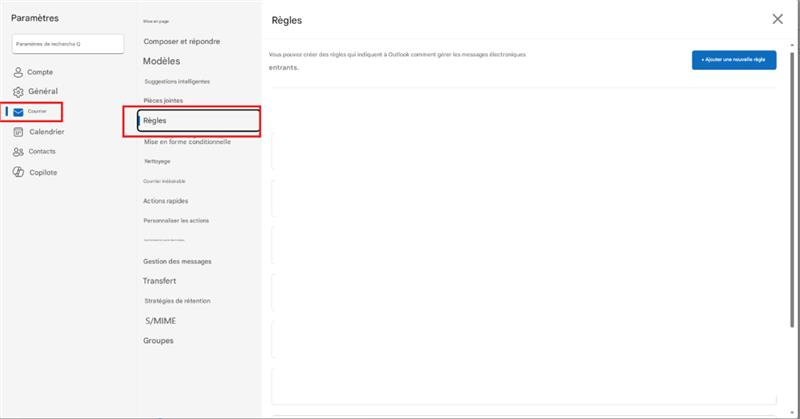The height and width of the screenshot is (419, 800).
Task: Click the vertical scrollbar of Règles panel
Action: point(792,189)
